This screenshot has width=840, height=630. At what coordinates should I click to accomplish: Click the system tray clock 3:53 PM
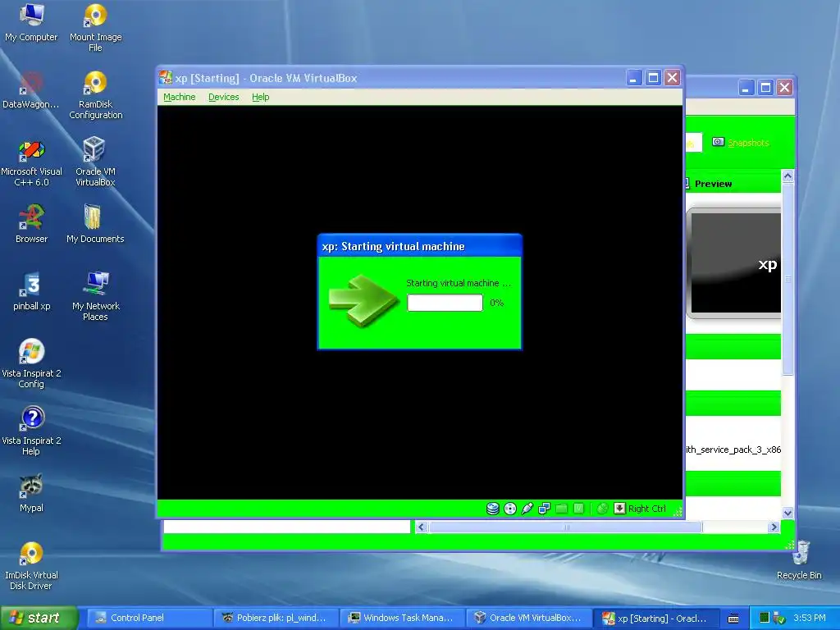tap(810, 618)
